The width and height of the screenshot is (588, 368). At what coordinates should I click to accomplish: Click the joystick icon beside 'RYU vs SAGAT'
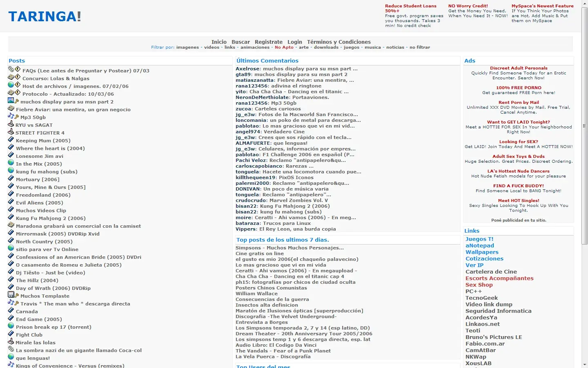tap(11, 124)
